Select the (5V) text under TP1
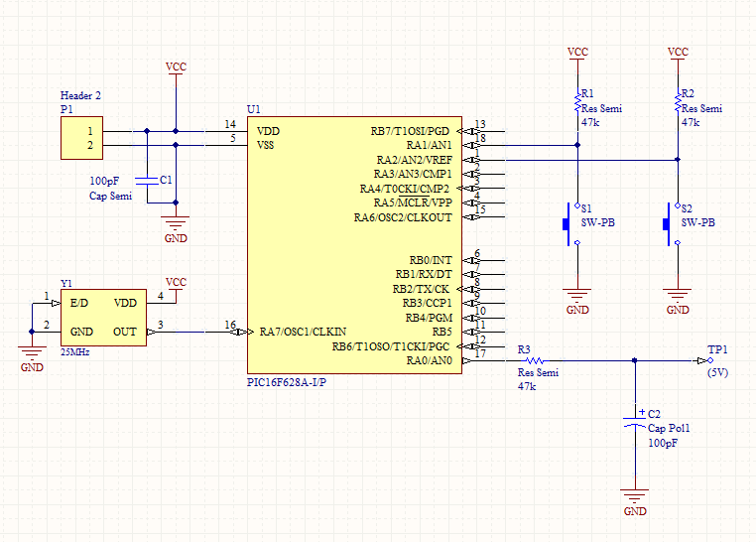Screen dimensions: 756x542 (x=717, y=373)
